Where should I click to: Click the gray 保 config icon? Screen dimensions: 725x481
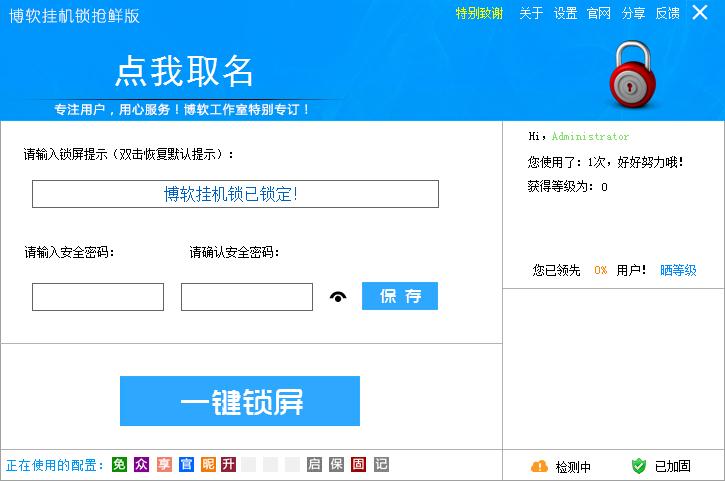336,464
